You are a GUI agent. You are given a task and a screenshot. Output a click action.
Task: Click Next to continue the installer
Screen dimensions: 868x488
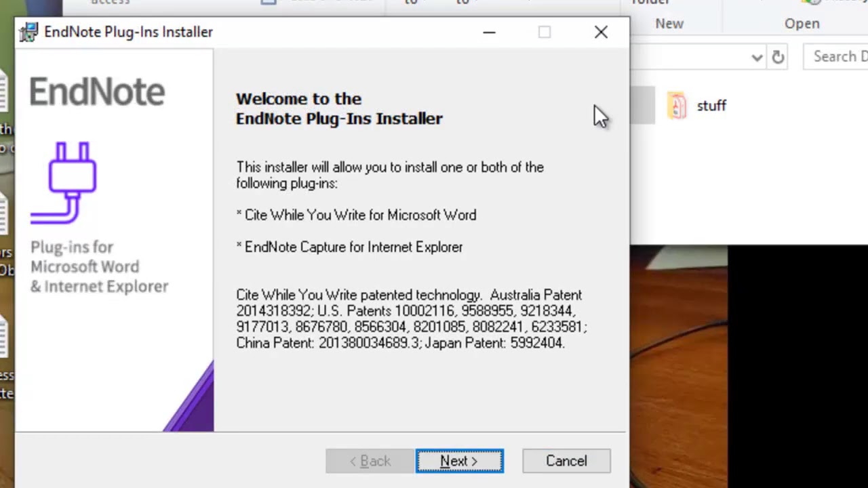(x=459, y=461)
